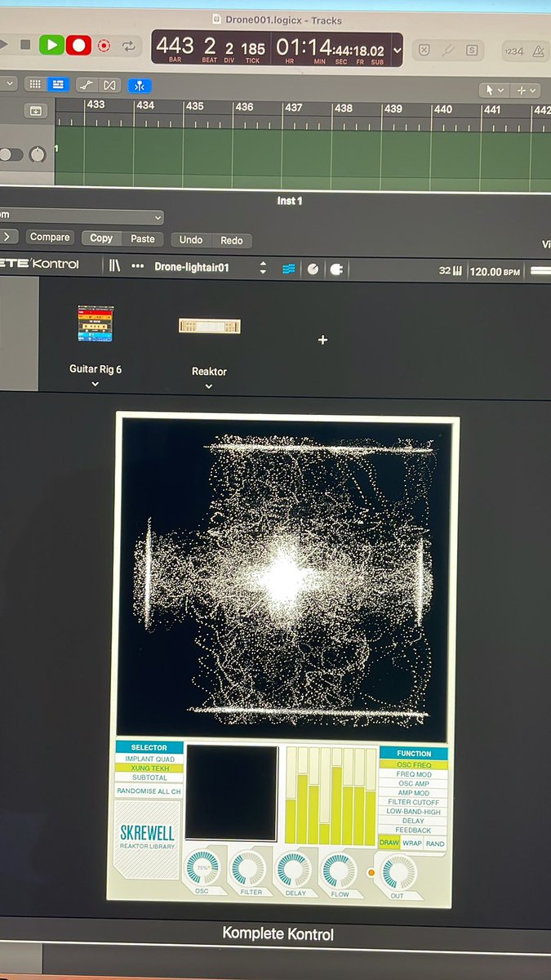Open the Komplete Kontrol browser icon
551x980 pixels.
click(x=114, y=265)
